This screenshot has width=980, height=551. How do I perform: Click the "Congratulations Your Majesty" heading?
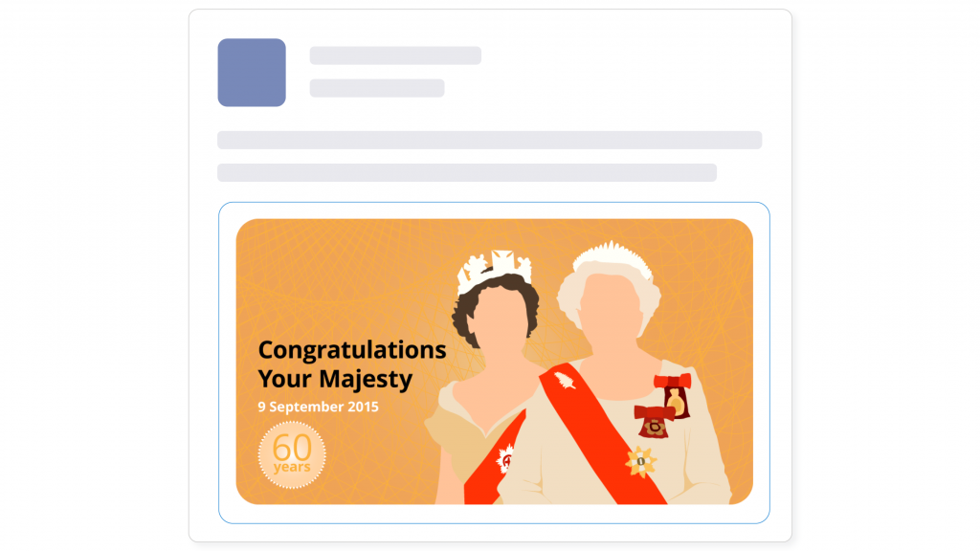tap(352, 364)
